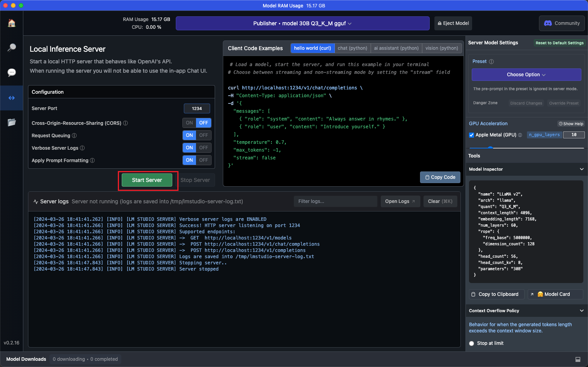
Task: Select the Local Server arrows sidebar icon
Action: click(x=12, y=98)
